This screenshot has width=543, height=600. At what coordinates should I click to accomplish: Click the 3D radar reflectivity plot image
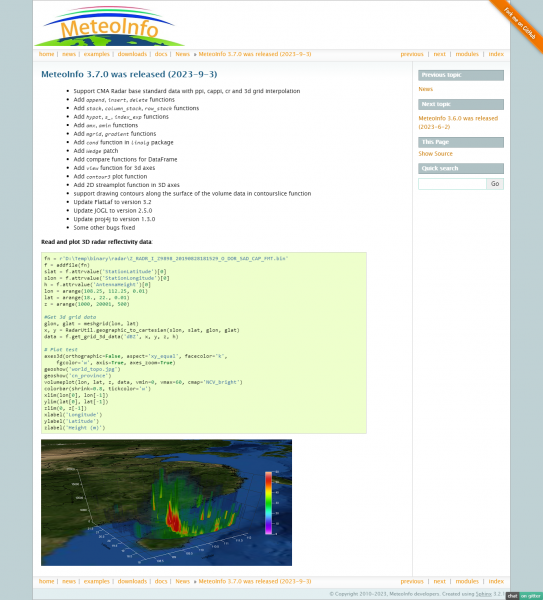166,502
